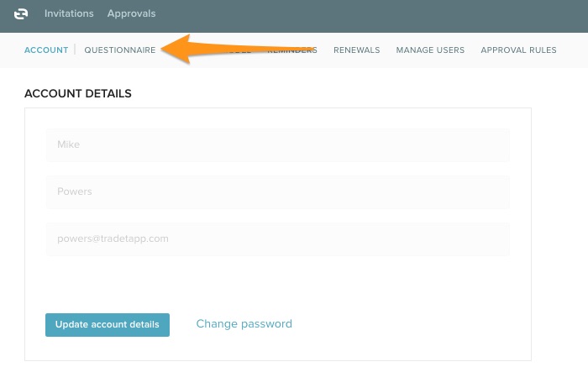Select the Account tab
This screenshot has height=367, width=588.
point(46,50)
